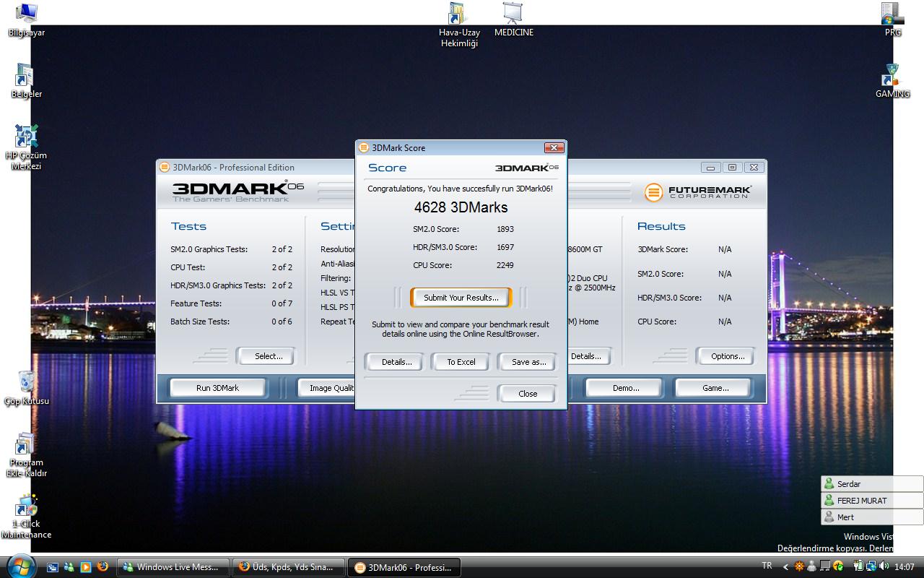The image size is (924, 578).
Task: Show hidden tray icons arrow
Action: pos(785,567)
